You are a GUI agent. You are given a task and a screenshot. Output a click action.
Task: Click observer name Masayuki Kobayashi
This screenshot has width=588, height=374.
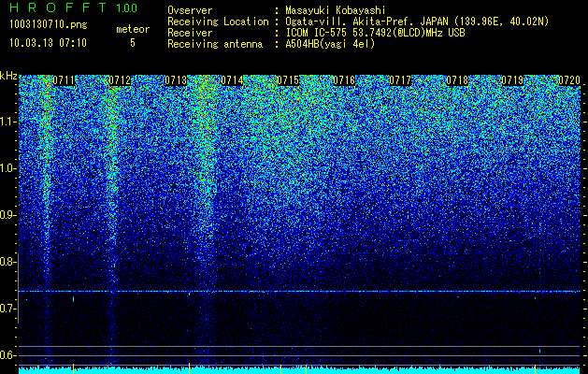point(336,10)
